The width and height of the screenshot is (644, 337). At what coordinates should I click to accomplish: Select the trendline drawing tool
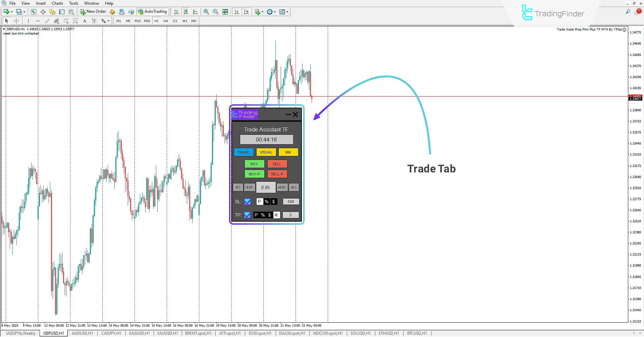[47, 21]
